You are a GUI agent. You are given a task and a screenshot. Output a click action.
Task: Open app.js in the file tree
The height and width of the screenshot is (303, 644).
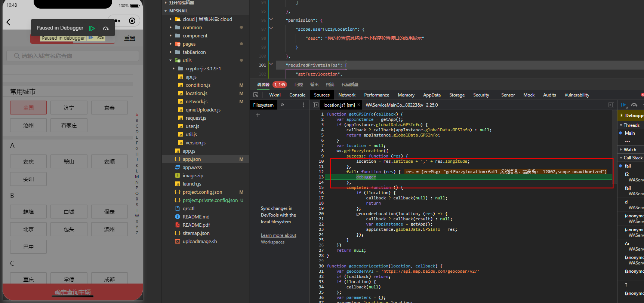coord(189,151)
